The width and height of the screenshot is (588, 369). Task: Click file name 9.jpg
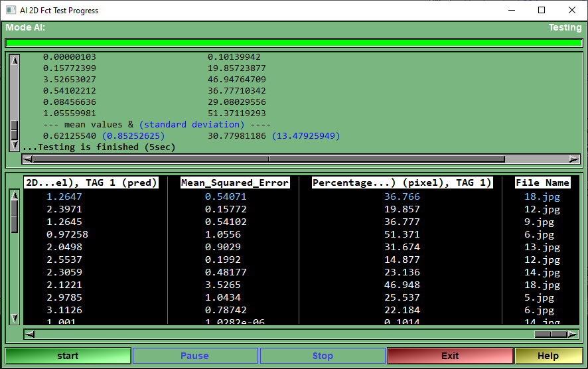coord(539,222)
